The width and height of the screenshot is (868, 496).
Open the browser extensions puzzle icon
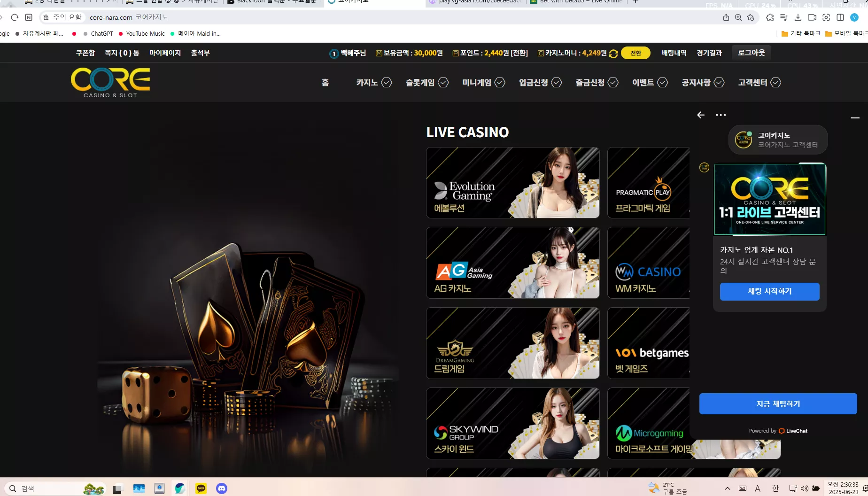point(770,17)
